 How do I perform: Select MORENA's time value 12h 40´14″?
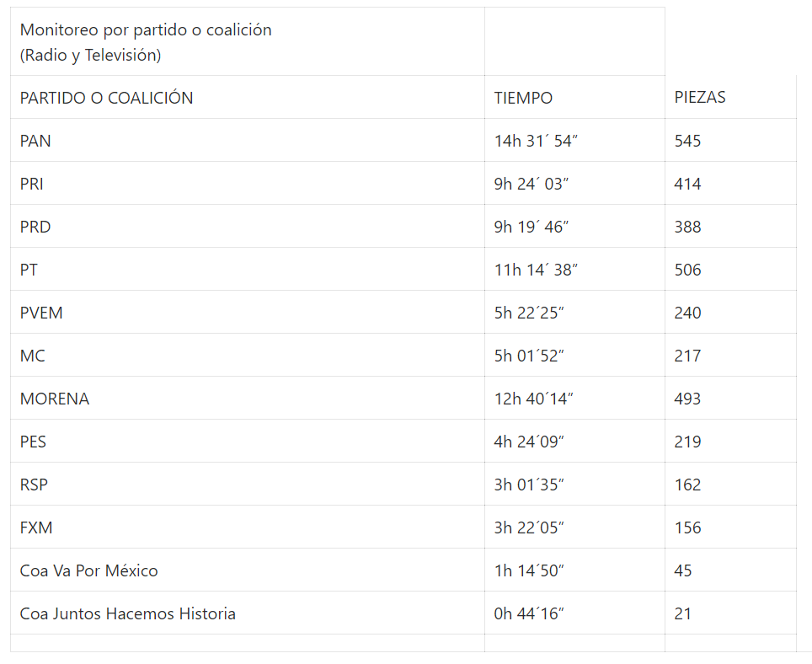[533, 399]
